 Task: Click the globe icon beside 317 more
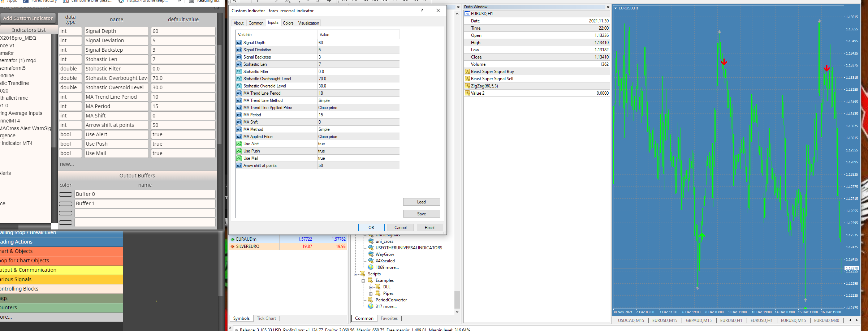(371, 306)
